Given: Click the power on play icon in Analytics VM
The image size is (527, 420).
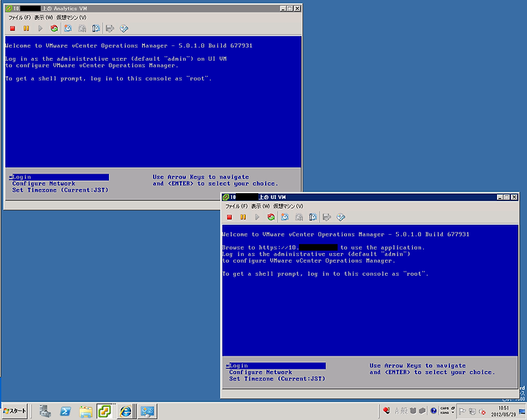Looking at the screenshot, I should (40, 29).
